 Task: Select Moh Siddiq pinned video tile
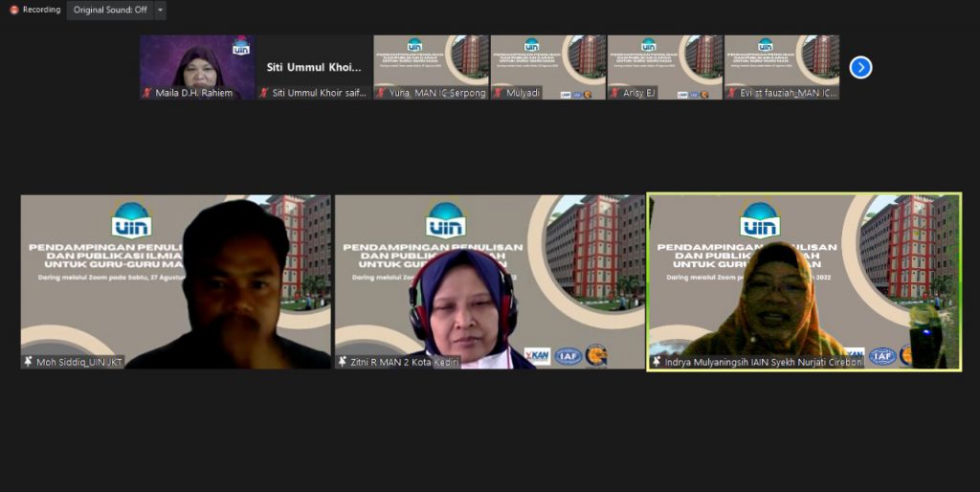point(176,282)
